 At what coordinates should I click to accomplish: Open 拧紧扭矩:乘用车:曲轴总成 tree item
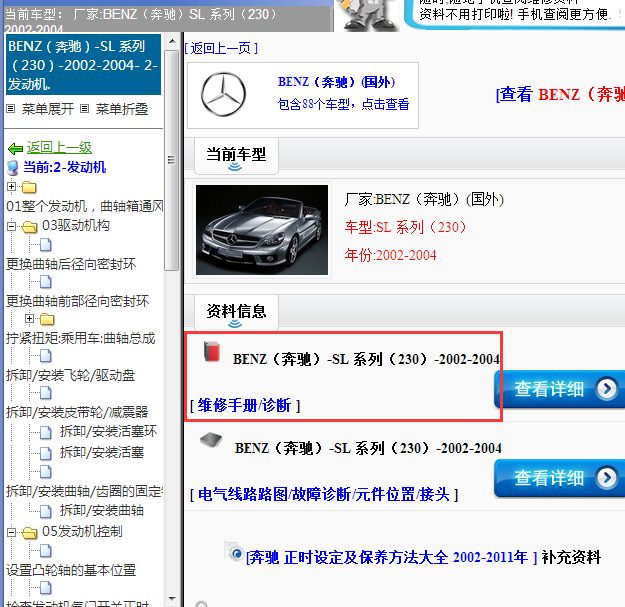click(81, 338)
